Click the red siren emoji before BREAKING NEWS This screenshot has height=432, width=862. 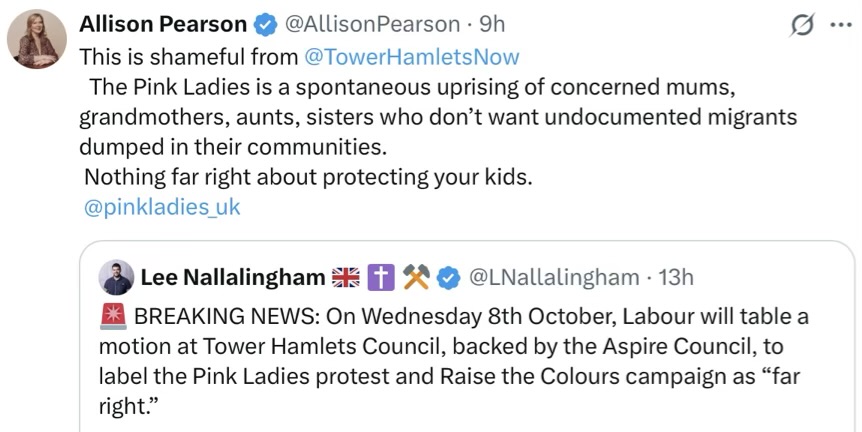tap(112, 317)
